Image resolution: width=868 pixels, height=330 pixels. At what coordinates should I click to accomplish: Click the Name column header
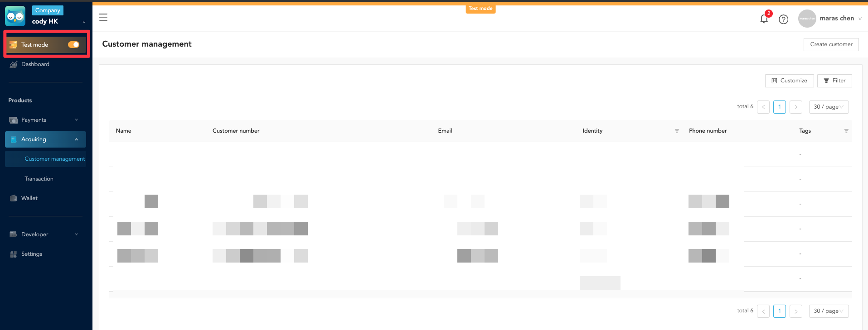pyautogui.click(x=123, y=131)
